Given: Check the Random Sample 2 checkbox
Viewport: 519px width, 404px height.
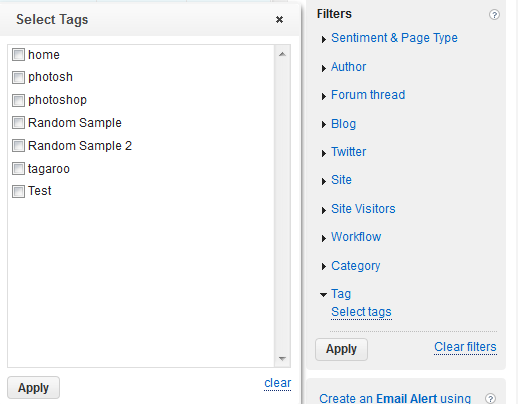Looking at the screenshot, I should (18, 146).
